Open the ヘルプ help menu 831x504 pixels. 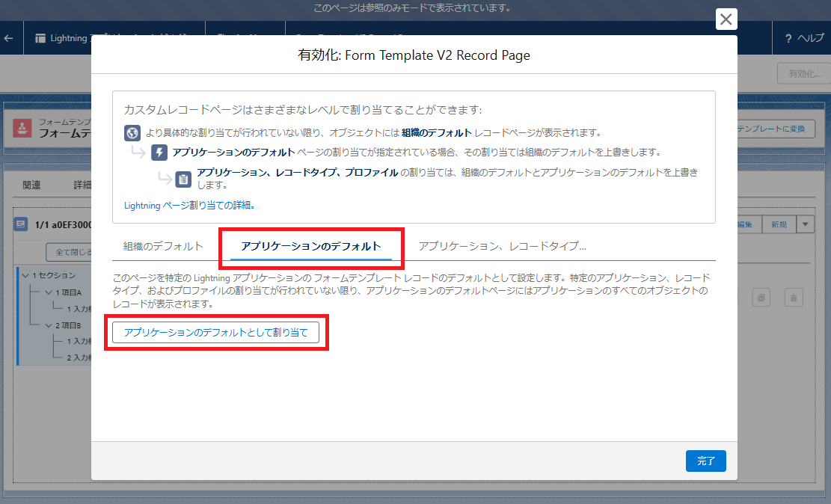pos(805,38)
